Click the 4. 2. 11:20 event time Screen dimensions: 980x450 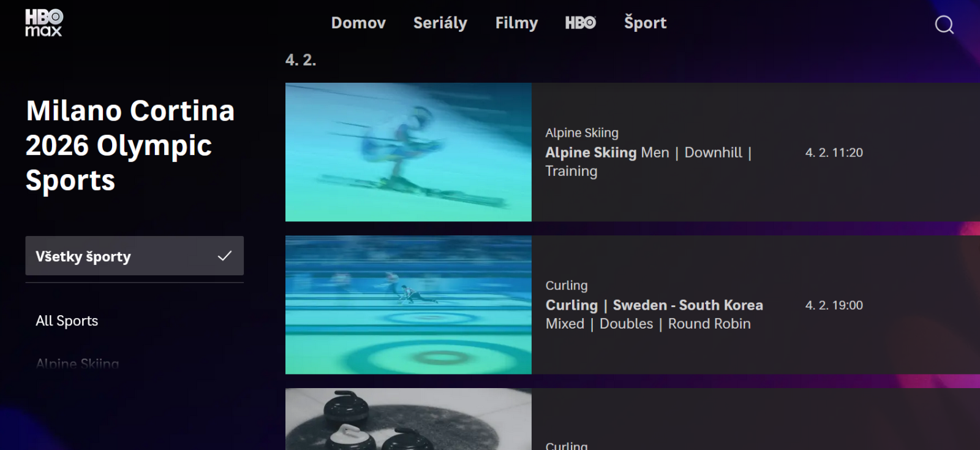(834, 153)
